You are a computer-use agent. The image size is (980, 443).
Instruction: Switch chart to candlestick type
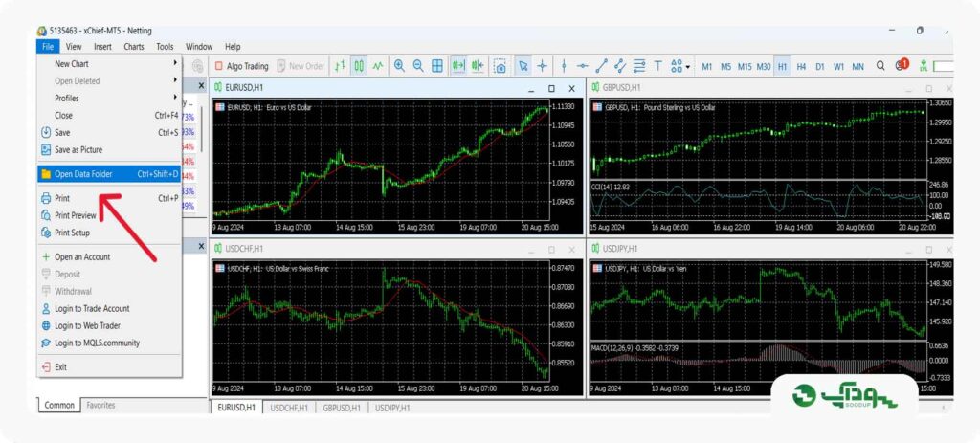[359, 66]
